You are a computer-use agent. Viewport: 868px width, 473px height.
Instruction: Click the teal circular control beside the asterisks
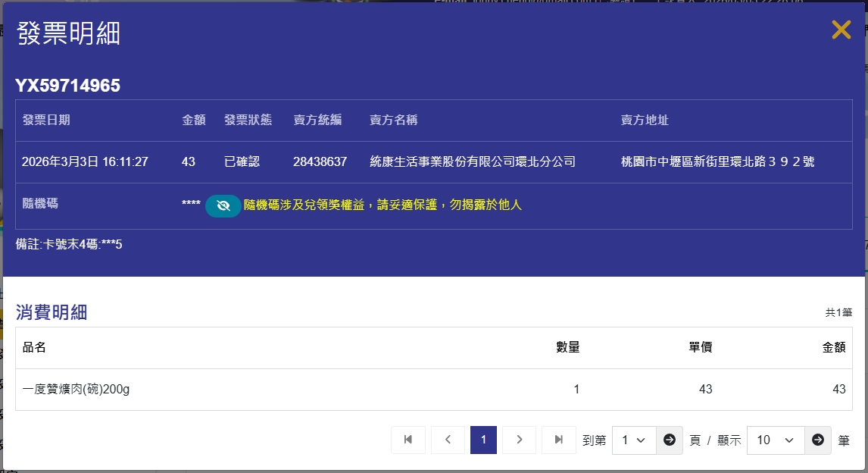coord(223,205)
